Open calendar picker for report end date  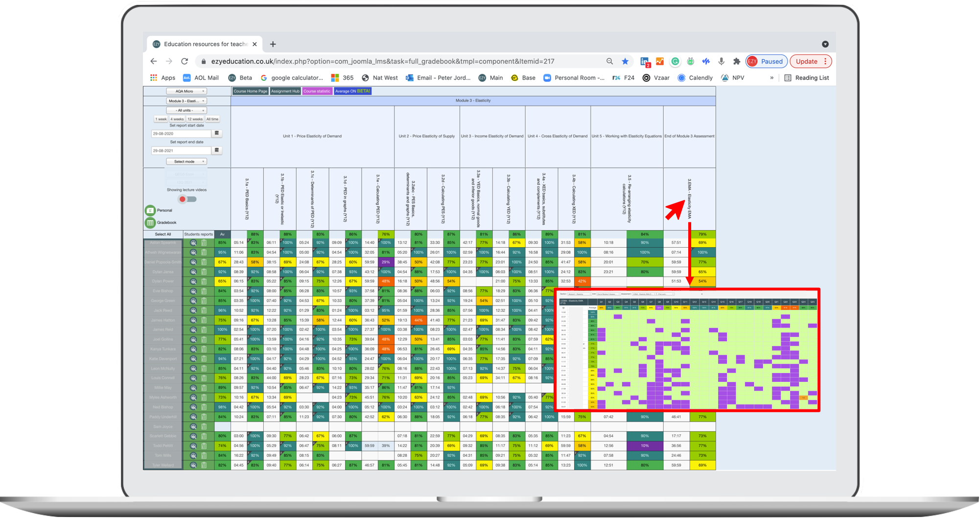(x=217, y=150)
